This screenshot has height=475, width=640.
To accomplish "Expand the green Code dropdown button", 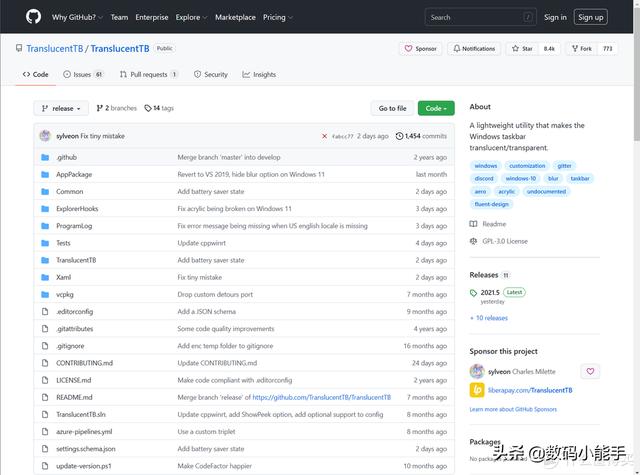I will pyautogui.click(x=436, y=109).
